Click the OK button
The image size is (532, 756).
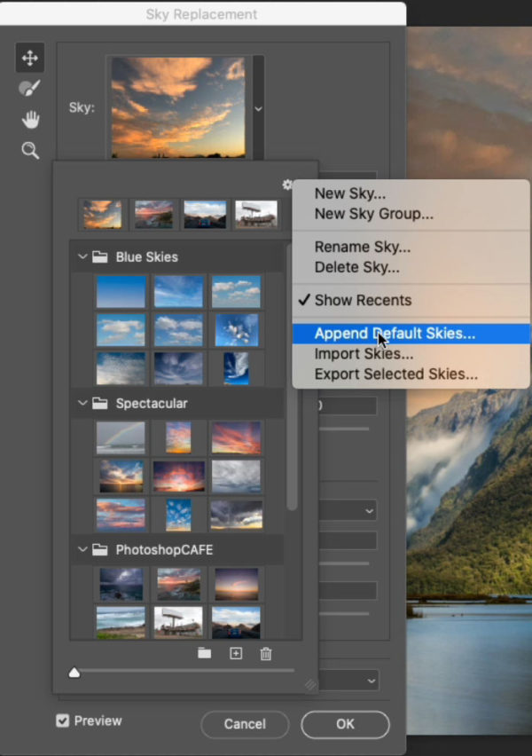click(x=345, y=724)
